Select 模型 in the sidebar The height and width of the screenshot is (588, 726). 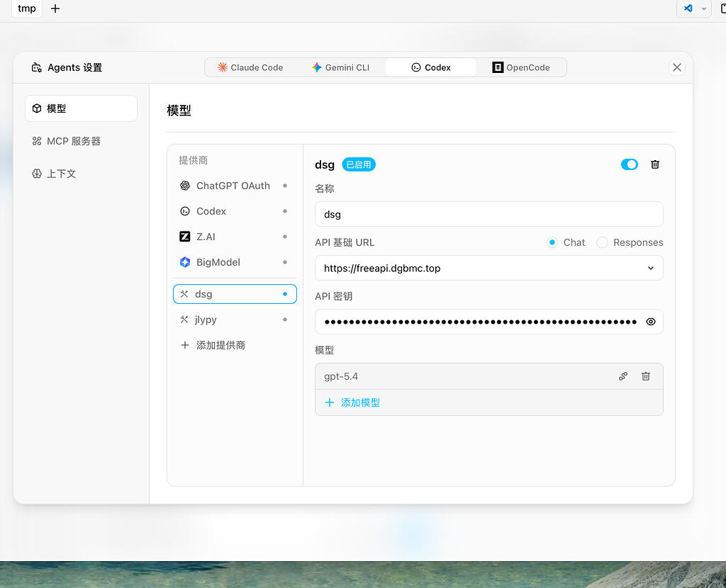(81, 108)
